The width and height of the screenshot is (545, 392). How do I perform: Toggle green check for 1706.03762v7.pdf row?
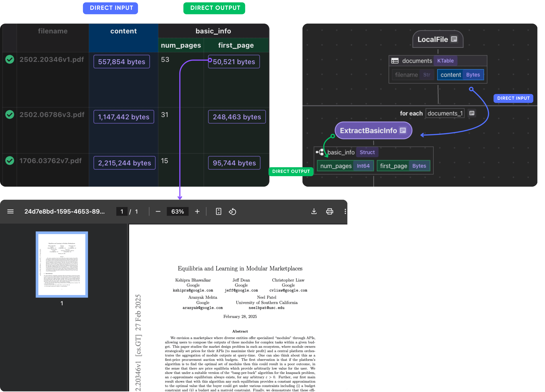[10, 161]
